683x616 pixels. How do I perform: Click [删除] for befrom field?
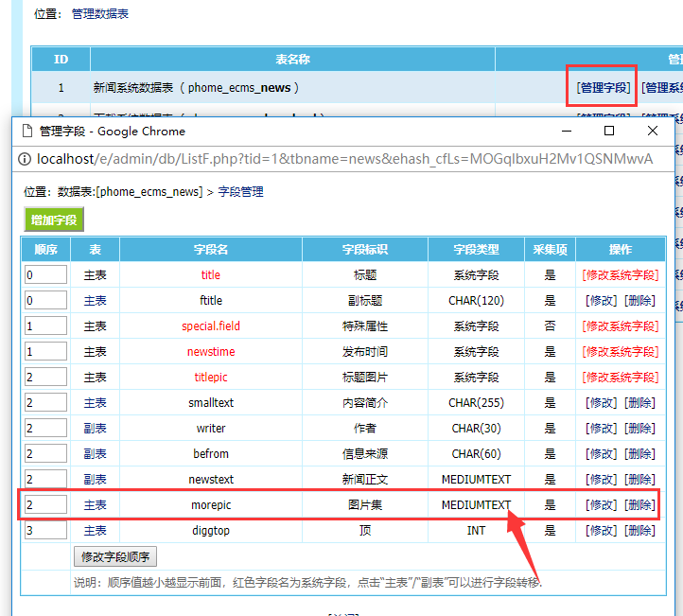(639, 454)
